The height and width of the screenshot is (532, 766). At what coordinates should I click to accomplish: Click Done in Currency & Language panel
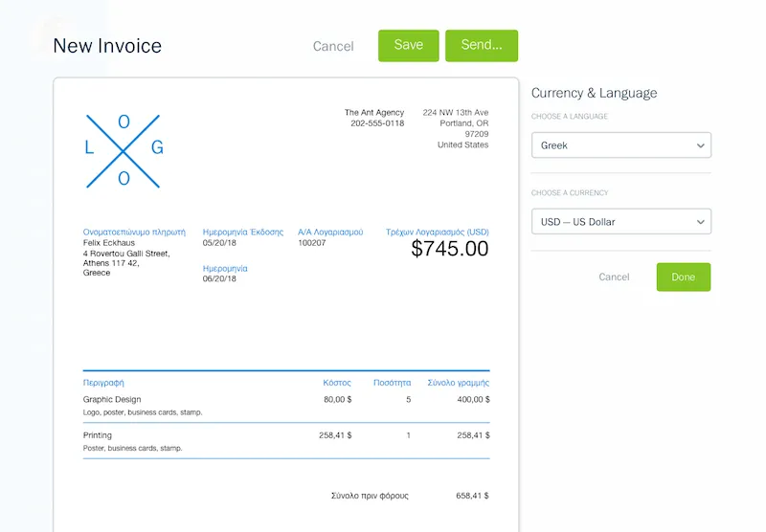coord(683,277)
